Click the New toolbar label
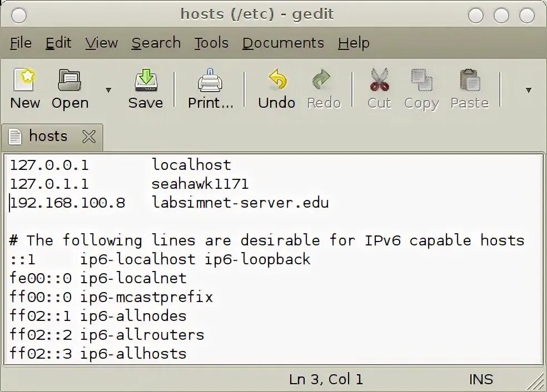 point(25,103)
